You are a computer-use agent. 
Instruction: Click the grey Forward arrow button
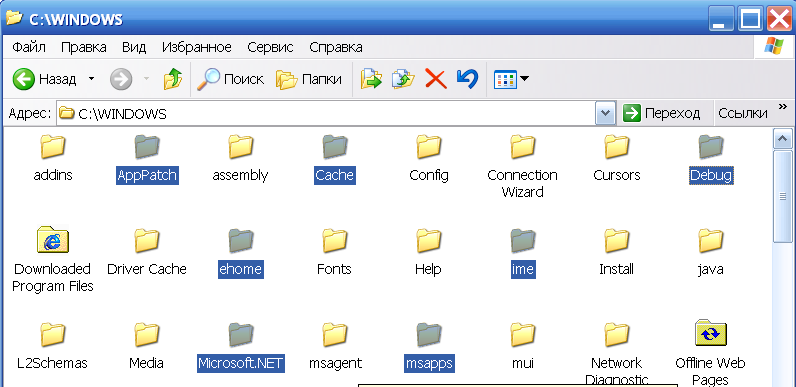tap(121, 79)
